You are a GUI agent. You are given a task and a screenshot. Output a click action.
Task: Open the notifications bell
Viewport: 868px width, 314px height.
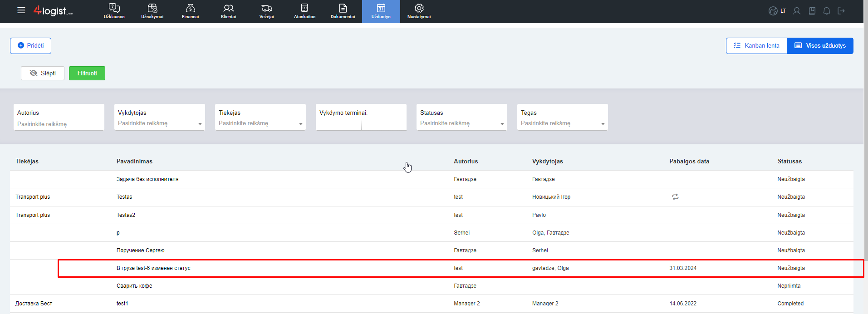827,11
